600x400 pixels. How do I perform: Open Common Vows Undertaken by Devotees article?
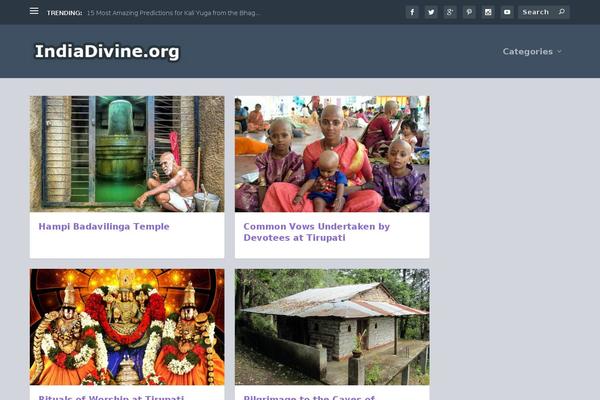[x=316, y=232]
